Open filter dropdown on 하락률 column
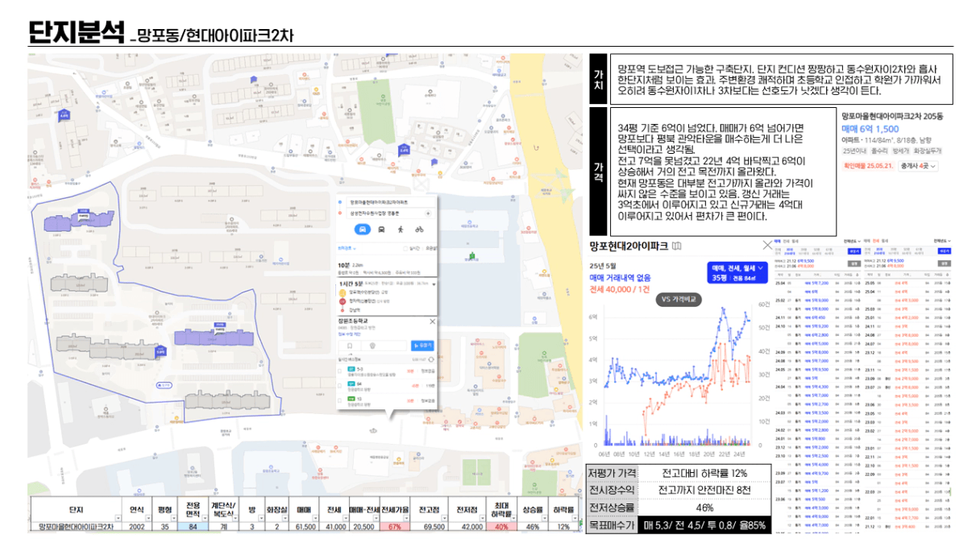Image resolution: width=980 pixels, height=551 pixels. (x=575, y=518)
